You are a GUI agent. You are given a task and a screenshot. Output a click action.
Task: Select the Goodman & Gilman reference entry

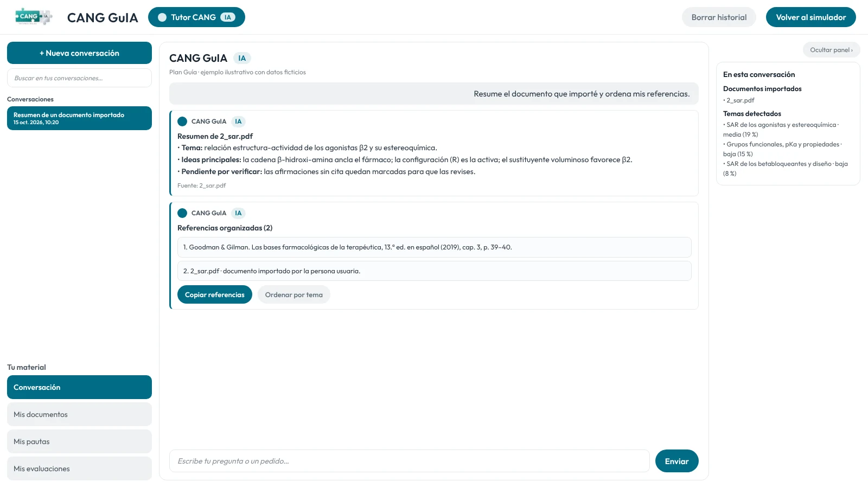[x=434, y=247]
